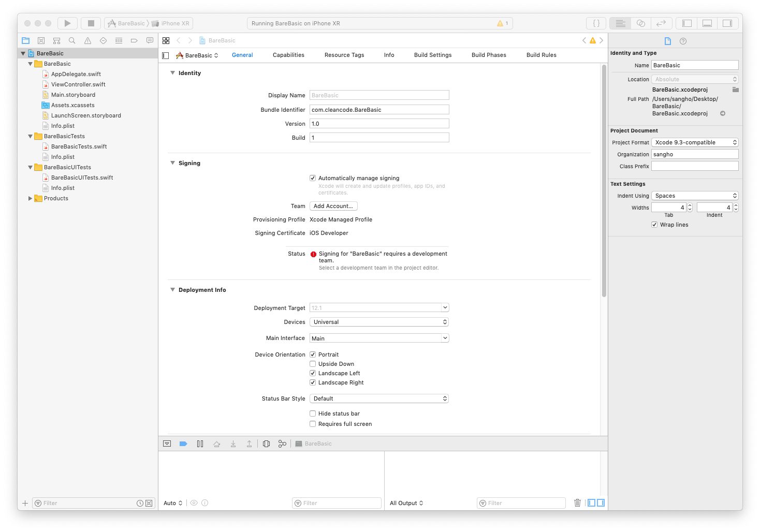This screenshot has width=760, height=532.
Task: Switch to the Capabilities tab
Action: click(x=288, y=55)
